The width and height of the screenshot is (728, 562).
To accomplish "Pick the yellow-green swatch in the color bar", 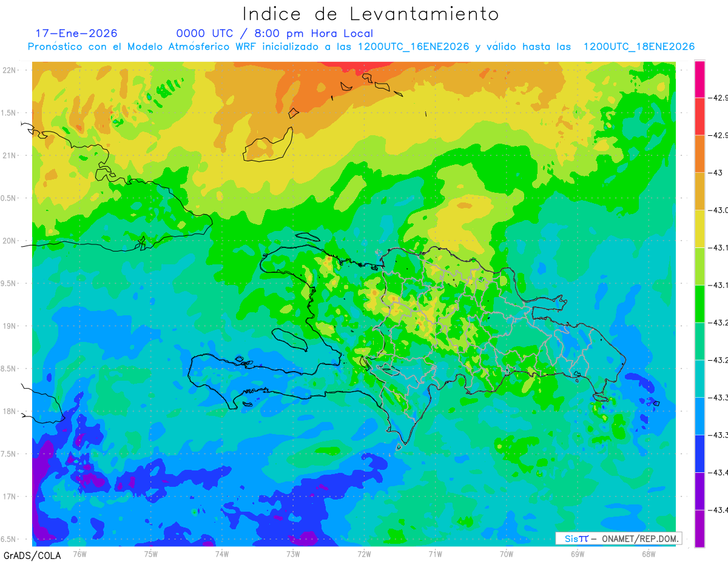I will pyautogui.click(x=699, y=266).
